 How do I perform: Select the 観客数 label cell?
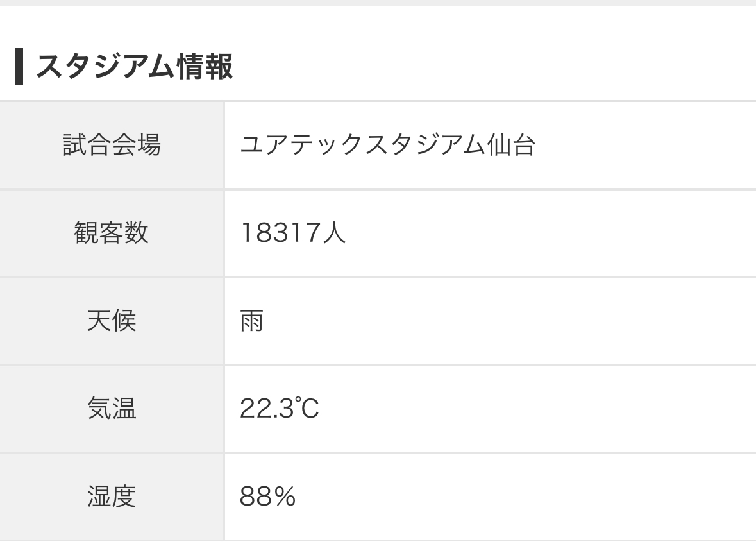coord(112,232)
